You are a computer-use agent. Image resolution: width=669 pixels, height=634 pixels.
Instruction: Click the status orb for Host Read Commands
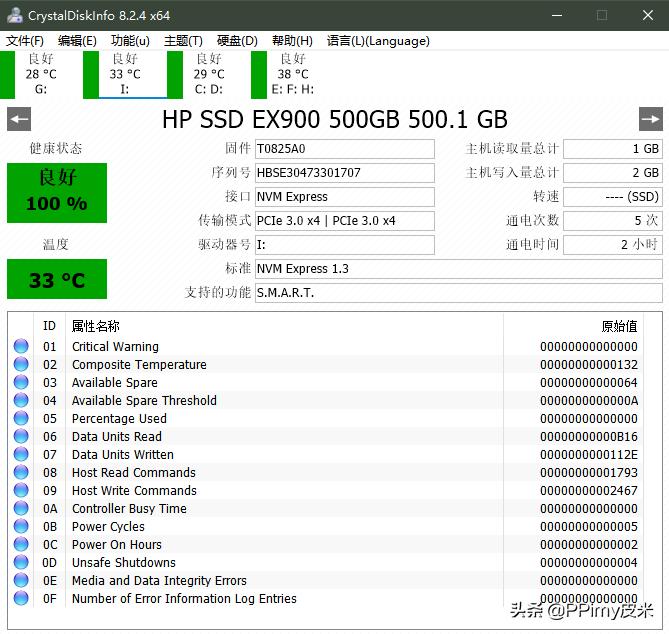[x=21, y=472]
